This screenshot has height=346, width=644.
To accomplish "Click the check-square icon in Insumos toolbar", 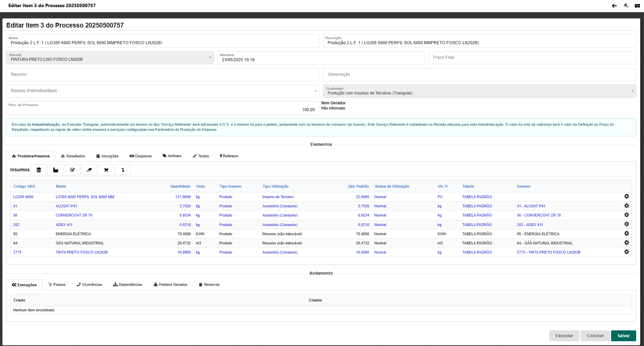I will click(72, 170).
